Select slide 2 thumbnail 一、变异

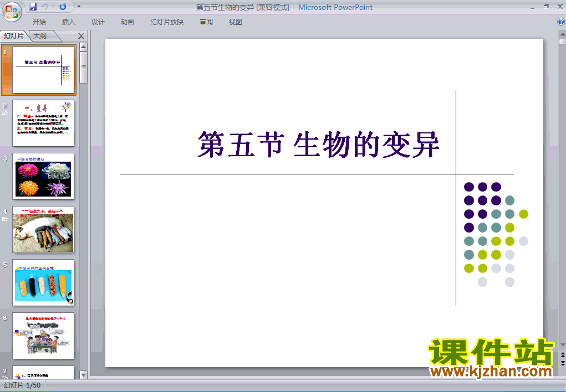pos(43,123)
